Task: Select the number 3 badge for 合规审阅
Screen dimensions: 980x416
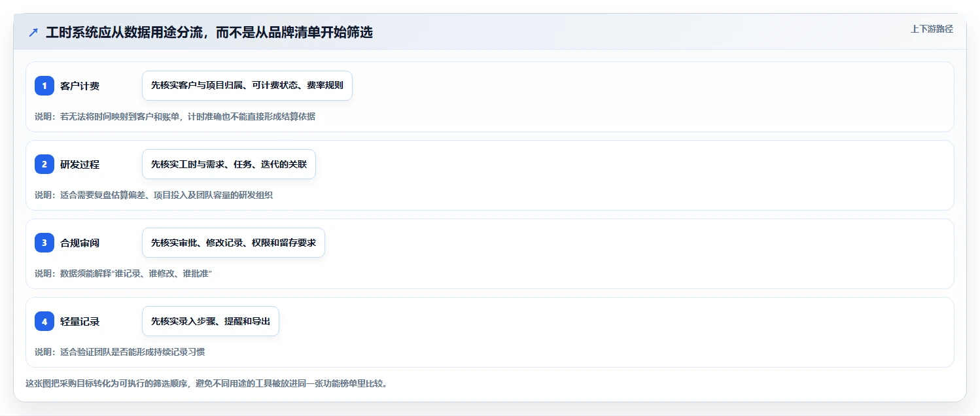Action: click(x=44, y=243)
